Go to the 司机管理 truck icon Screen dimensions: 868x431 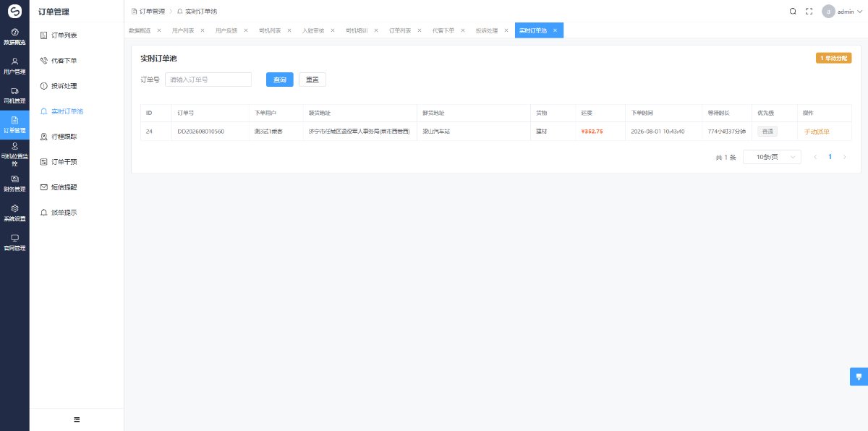14,95
